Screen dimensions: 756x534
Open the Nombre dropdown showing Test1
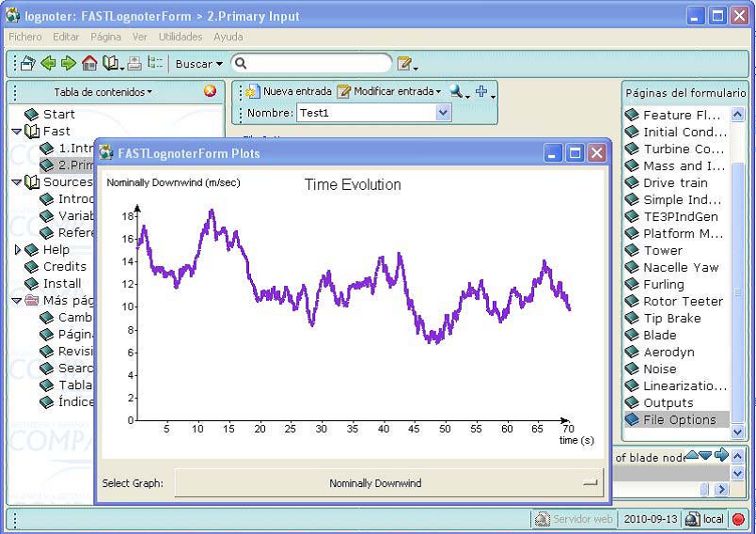point(444,113)
